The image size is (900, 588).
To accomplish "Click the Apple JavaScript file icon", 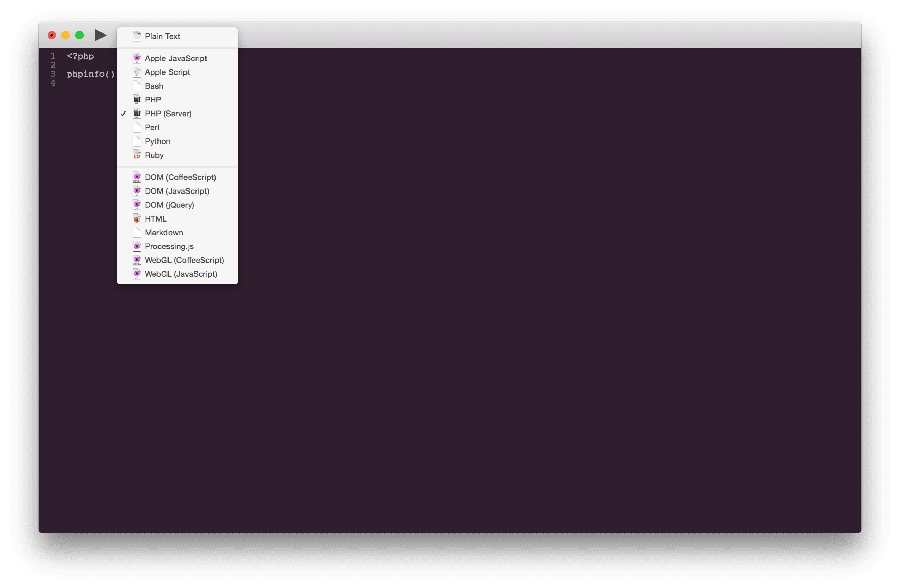I will 137,58.
